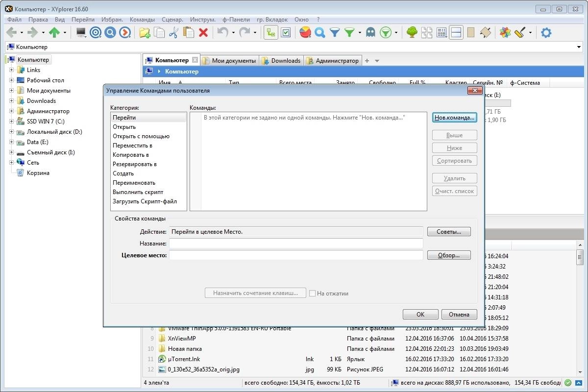Click the ghost filter icon
The image size is (588, 392).
coord(371,33)
